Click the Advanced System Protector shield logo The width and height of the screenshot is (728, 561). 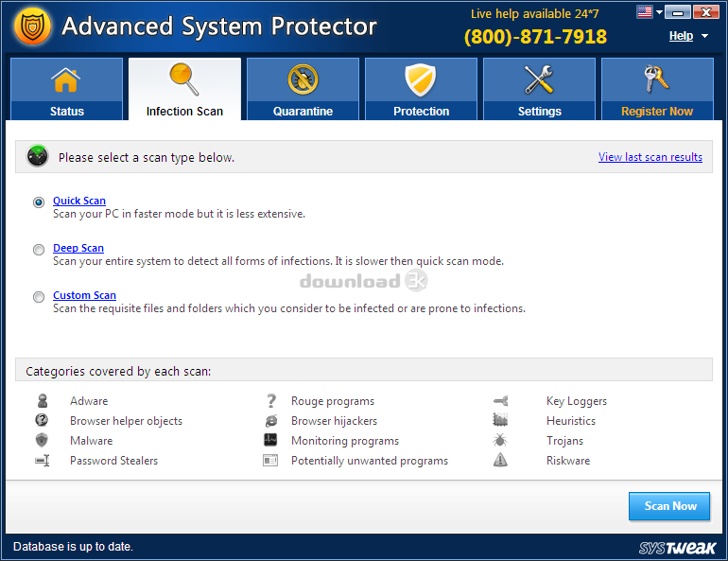32,26
